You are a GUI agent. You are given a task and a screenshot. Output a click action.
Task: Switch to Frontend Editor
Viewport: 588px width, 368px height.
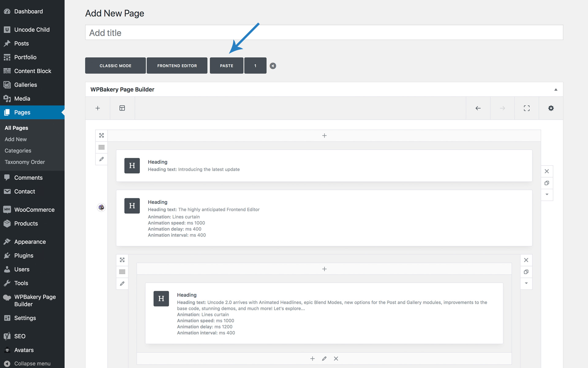click(x=177, y=66)
